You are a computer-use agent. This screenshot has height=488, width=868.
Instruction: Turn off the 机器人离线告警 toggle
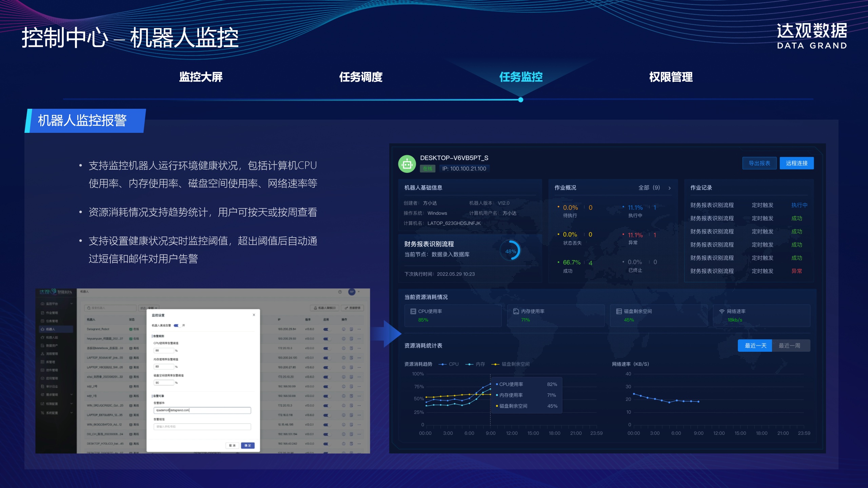click(x=177, y=326)
